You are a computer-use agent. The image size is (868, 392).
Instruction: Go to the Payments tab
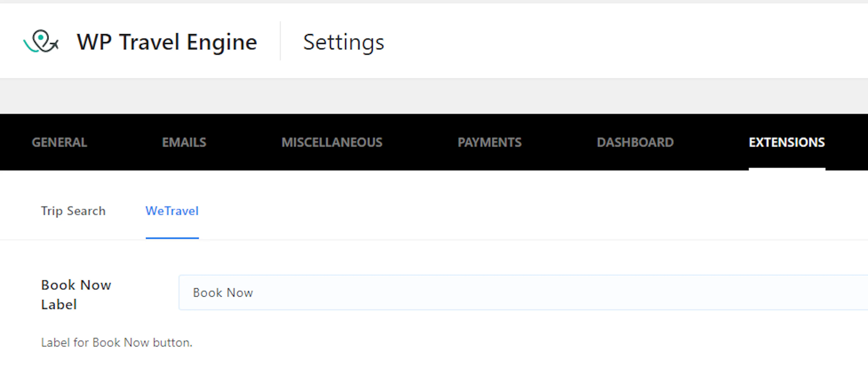(x=489, y=142)
